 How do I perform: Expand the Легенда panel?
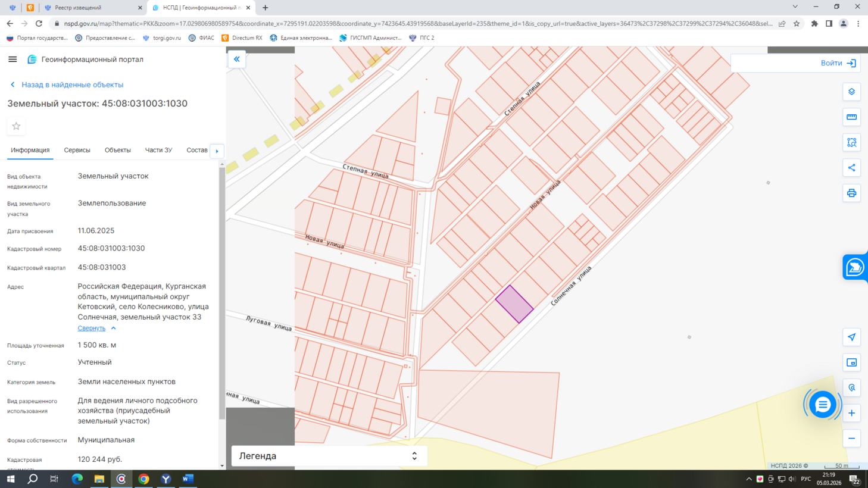point(329,456)
